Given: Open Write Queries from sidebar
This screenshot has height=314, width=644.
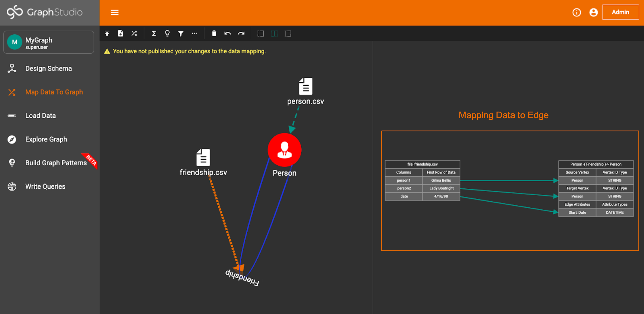Looking at the screenshot, I should pyautogui.click(x=45, y=187).
